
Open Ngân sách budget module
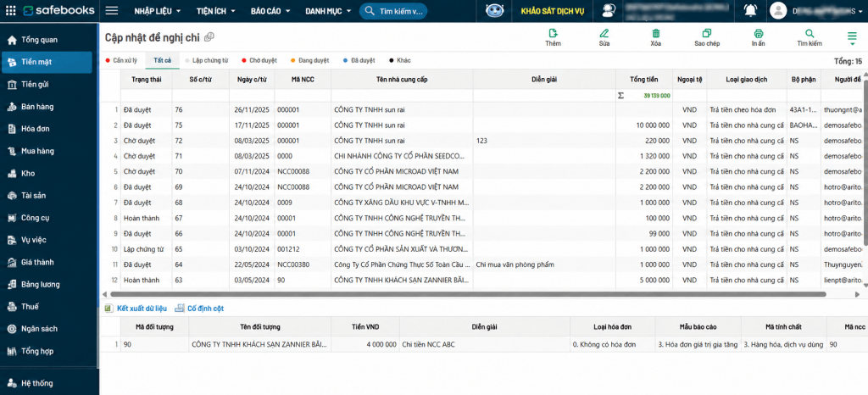(47, 329)
